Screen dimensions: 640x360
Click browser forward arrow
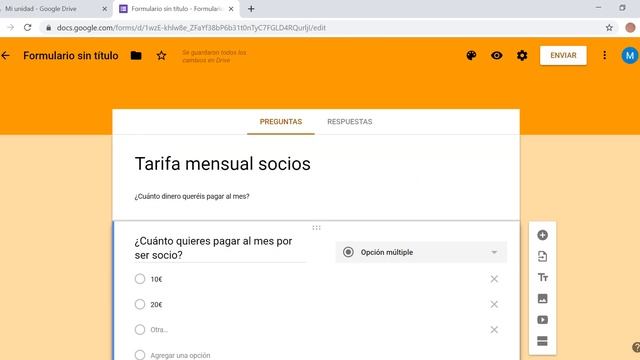click(10, 28)
